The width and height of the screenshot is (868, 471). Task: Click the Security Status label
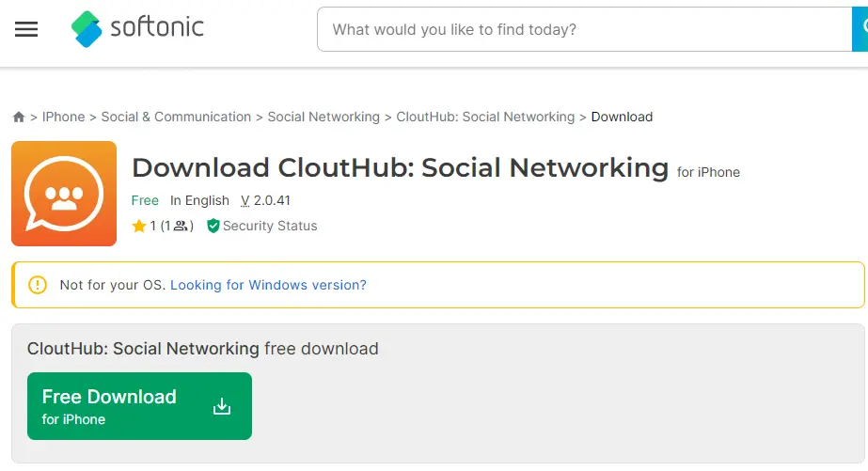click(270, 226)
